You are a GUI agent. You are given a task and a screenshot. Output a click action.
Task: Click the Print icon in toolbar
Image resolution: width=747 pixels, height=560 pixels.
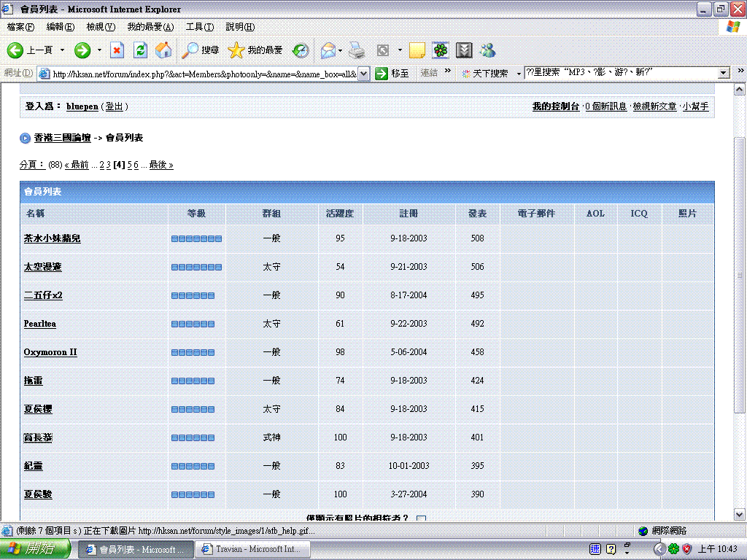[x=356, y=50]
